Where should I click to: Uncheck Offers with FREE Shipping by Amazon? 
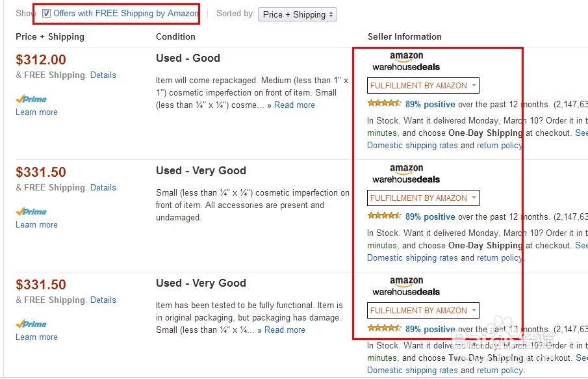coord(45,13)
